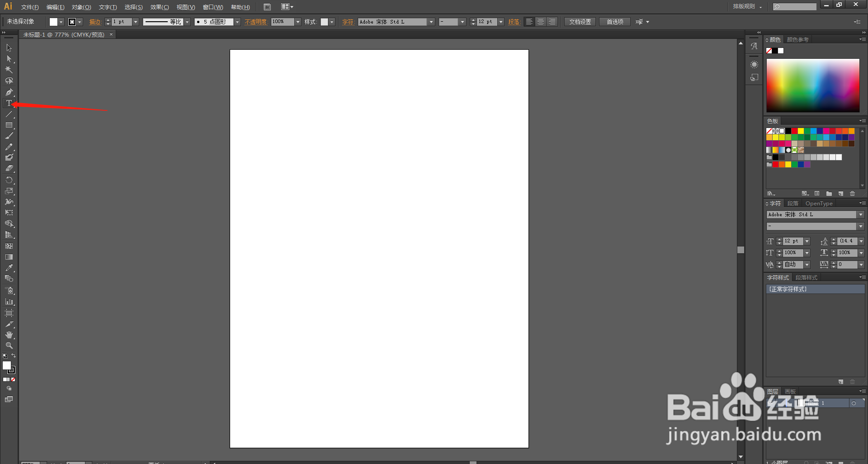Screen dimensions: 868x464
Task: Select the Eyedropper tool
Action: point(9,268)
